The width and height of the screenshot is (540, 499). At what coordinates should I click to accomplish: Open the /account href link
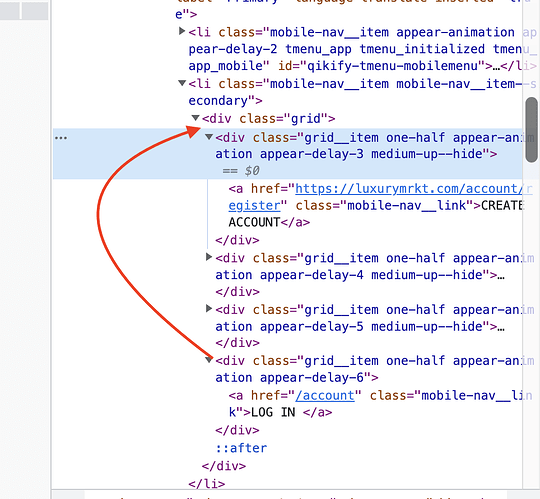click(x=325, y=396)
